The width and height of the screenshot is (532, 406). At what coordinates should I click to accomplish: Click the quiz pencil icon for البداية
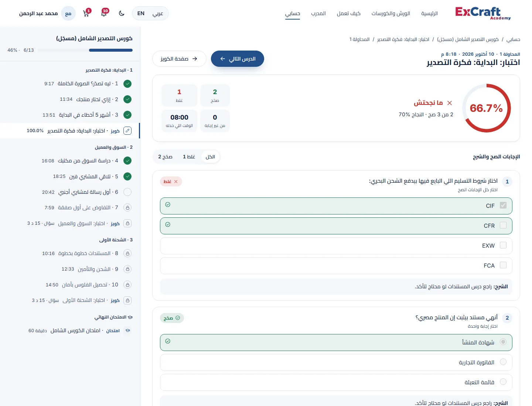pos(127,131)
